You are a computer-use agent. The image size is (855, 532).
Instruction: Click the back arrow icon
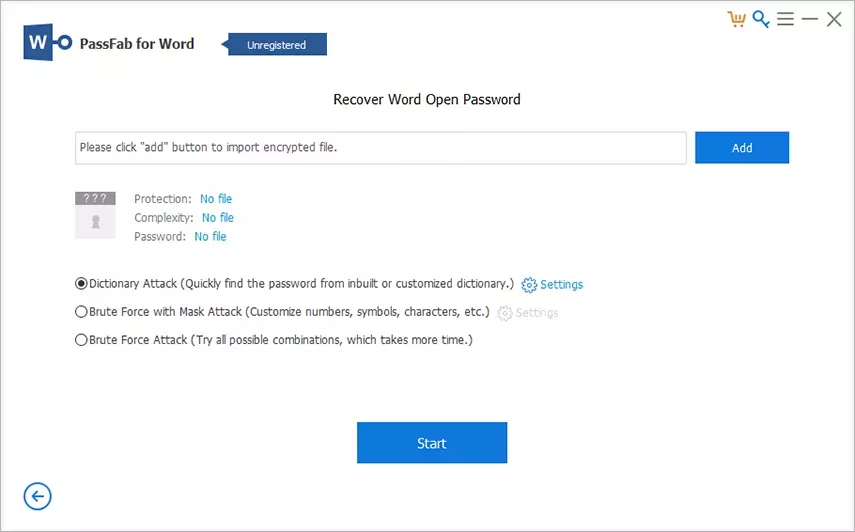(37, 496)
